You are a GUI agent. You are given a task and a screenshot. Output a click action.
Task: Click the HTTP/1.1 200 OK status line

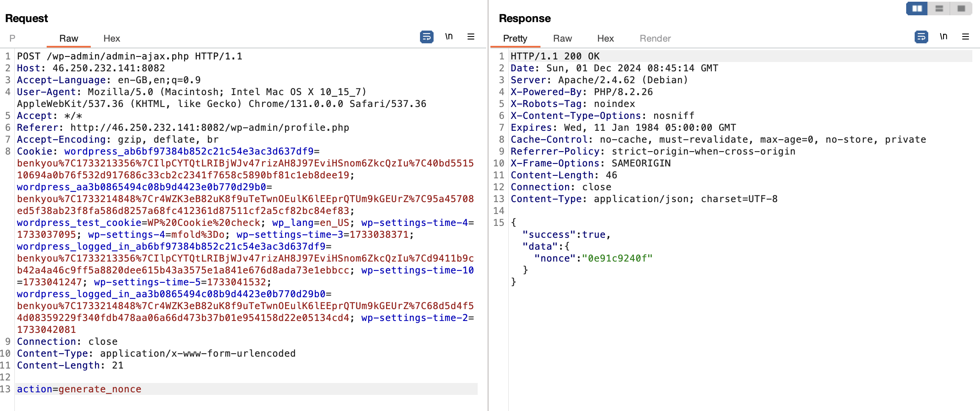555,56
